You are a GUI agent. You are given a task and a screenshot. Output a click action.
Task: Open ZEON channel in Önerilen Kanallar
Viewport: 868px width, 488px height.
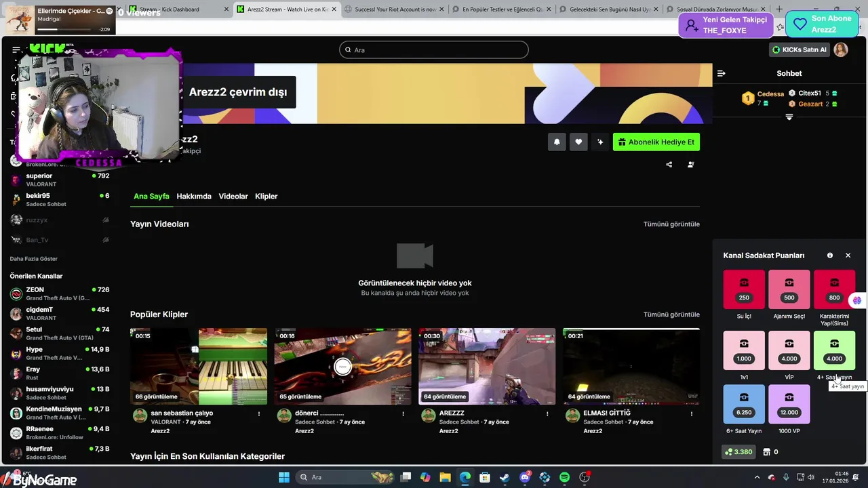60,293
